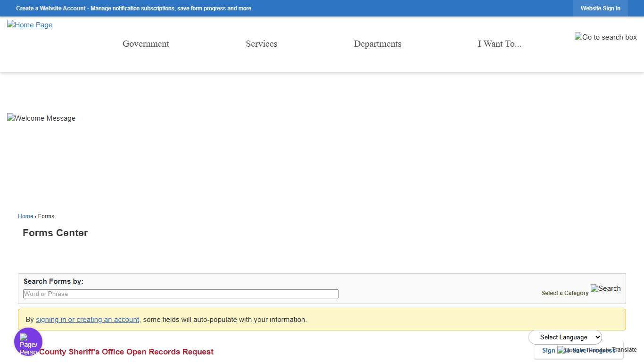Click the Forms breadcrumb label
Screen dimensions: 644x362
[x=46, y=216]
